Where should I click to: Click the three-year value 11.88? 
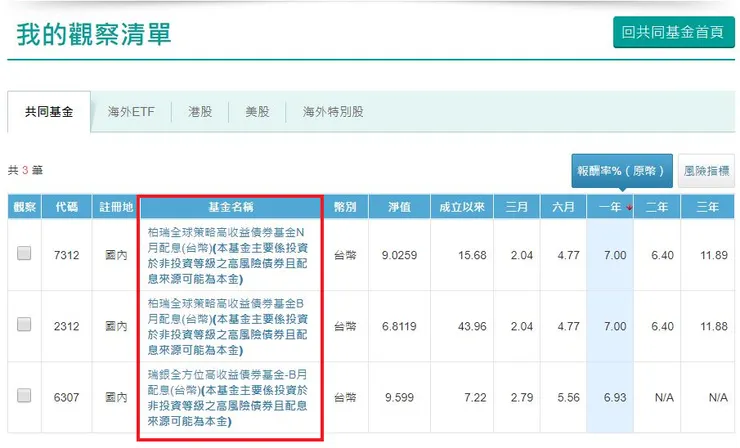714,326
